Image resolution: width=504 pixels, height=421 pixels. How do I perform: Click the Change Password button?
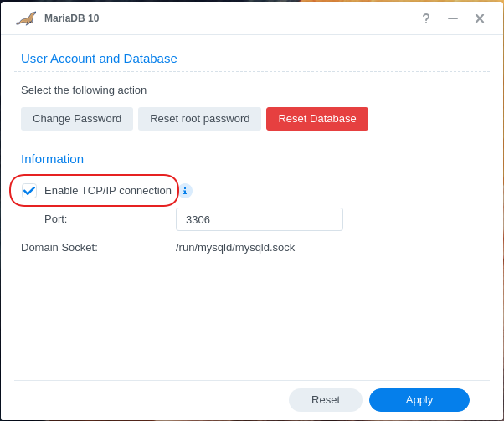(77, 119)
